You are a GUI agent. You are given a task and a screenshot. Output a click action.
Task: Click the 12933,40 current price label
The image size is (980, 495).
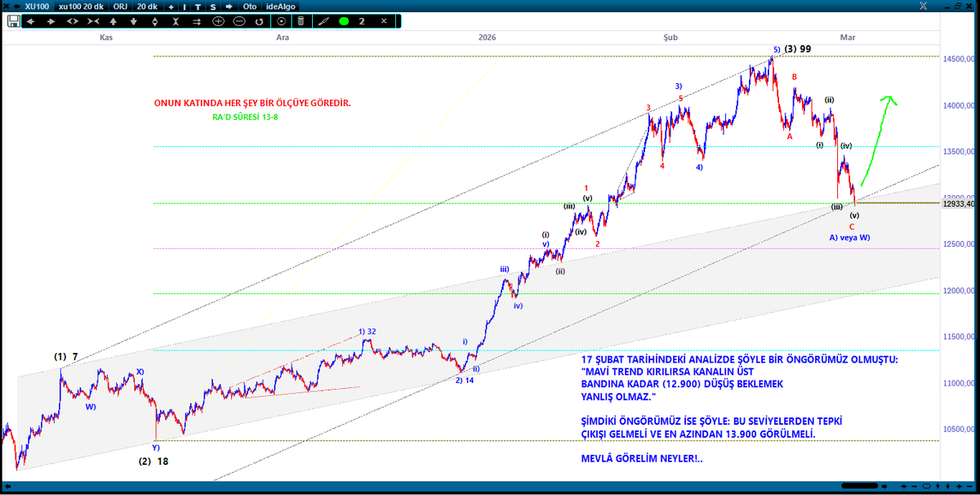(x=959, y=204)
